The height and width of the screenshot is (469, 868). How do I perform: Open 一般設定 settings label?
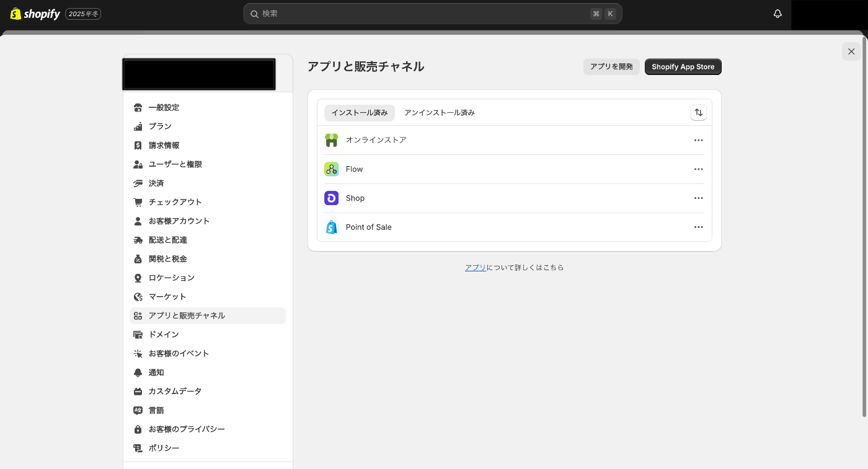click(164, 108)
